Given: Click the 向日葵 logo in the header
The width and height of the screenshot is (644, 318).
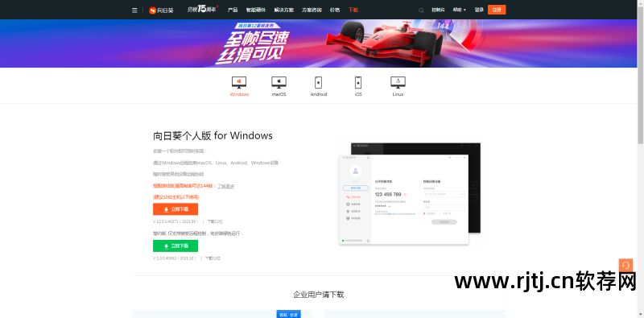Looking at the screenshot, I should 161,10.
